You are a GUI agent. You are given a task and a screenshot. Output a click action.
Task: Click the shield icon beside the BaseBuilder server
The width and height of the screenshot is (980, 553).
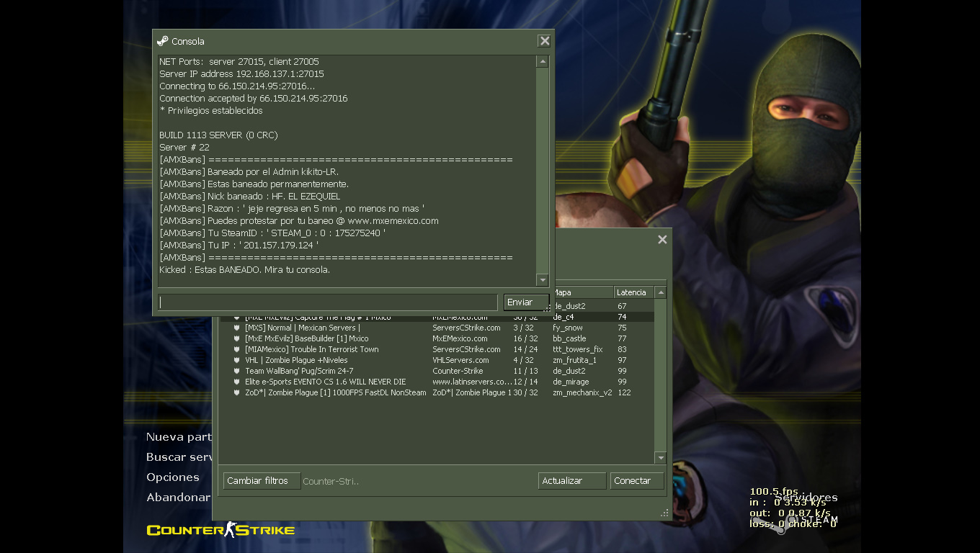[x=236, y=338]
